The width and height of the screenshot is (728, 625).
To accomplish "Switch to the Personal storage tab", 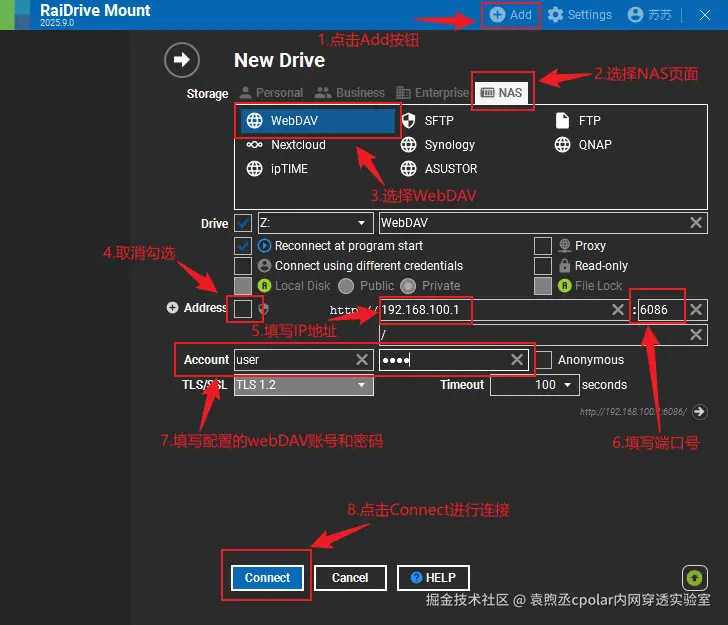I will pyautogui.click(x=272, y=93).
